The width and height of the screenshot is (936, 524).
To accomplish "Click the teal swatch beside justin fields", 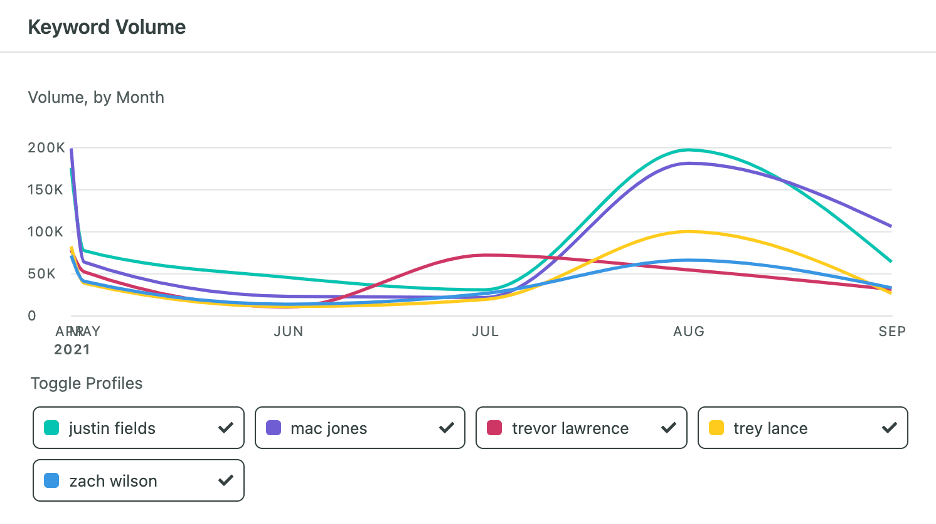I will click(52, 428).
